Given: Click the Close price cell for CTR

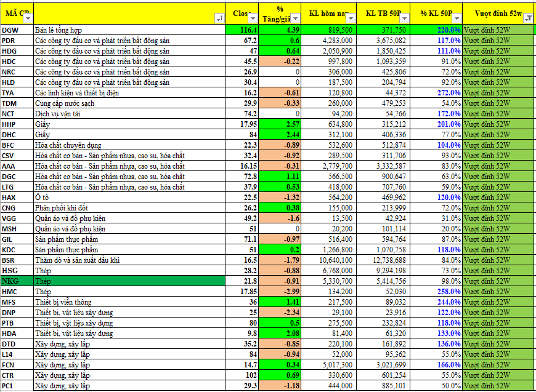Looking at the screenshot, I should [x=242, y=375].
